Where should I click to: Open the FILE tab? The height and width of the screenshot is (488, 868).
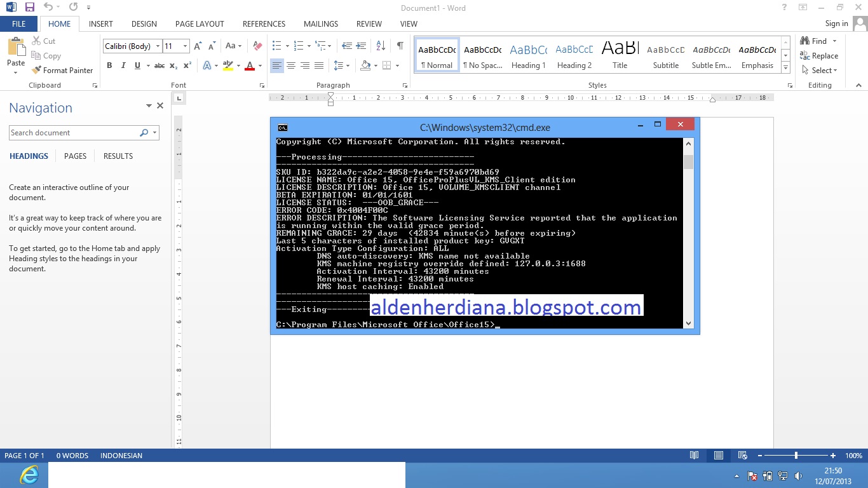[19, 24]
